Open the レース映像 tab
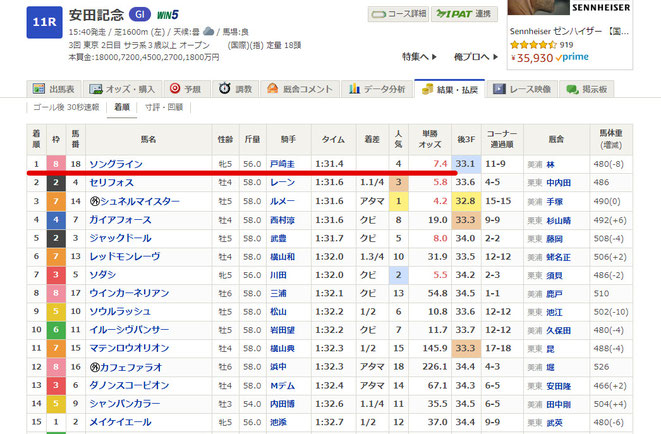The image size is (661, 434). (x=522, y=89)
